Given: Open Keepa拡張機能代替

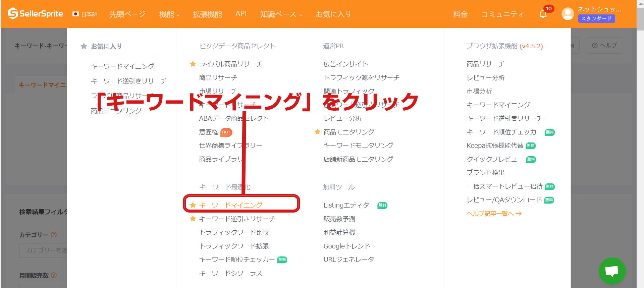Looking at the screenshot, I should [x=495, y=146].
